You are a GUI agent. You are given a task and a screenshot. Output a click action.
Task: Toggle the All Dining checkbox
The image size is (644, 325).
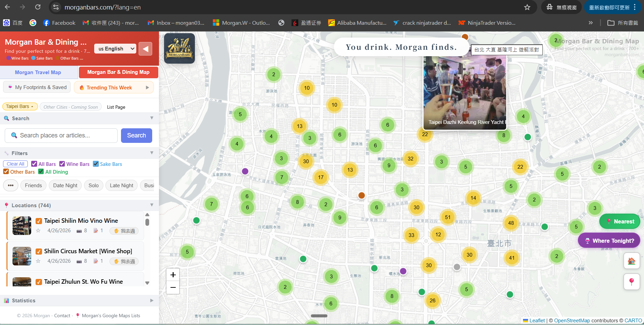(41, 172)
